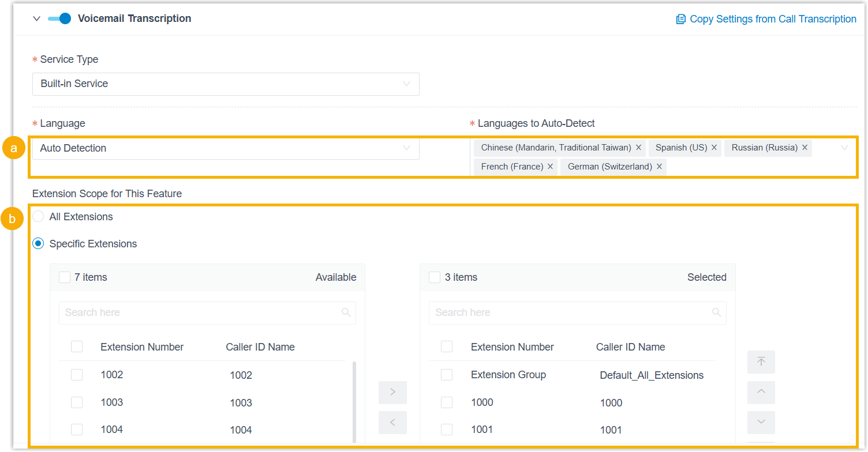This screenshot has width=868, height=452.
Task: Click the Selected list search field
Action: coord(578,312)
